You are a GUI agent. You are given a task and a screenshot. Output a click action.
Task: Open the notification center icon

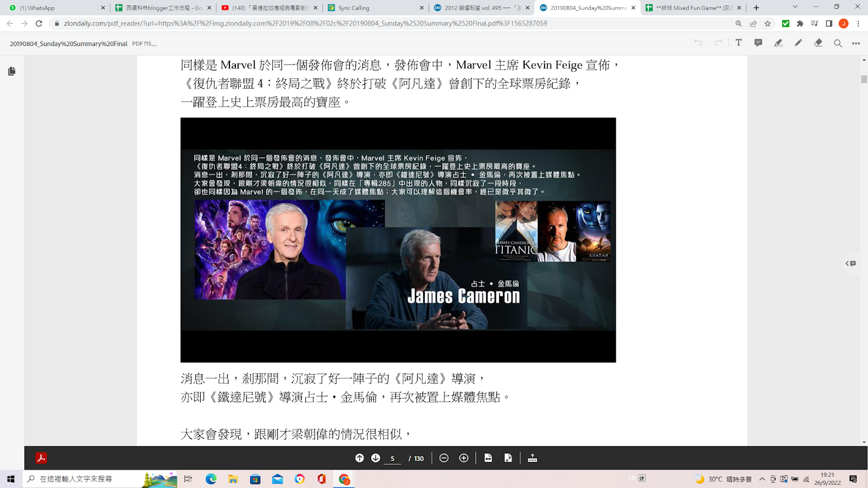(x=853, y=479)
